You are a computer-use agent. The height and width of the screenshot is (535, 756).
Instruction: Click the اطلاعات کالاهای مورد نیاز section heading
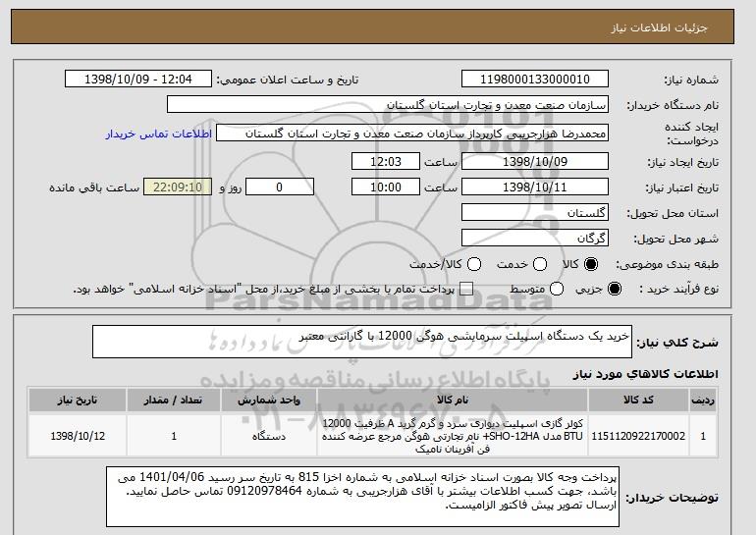click(x=645, y=374)
